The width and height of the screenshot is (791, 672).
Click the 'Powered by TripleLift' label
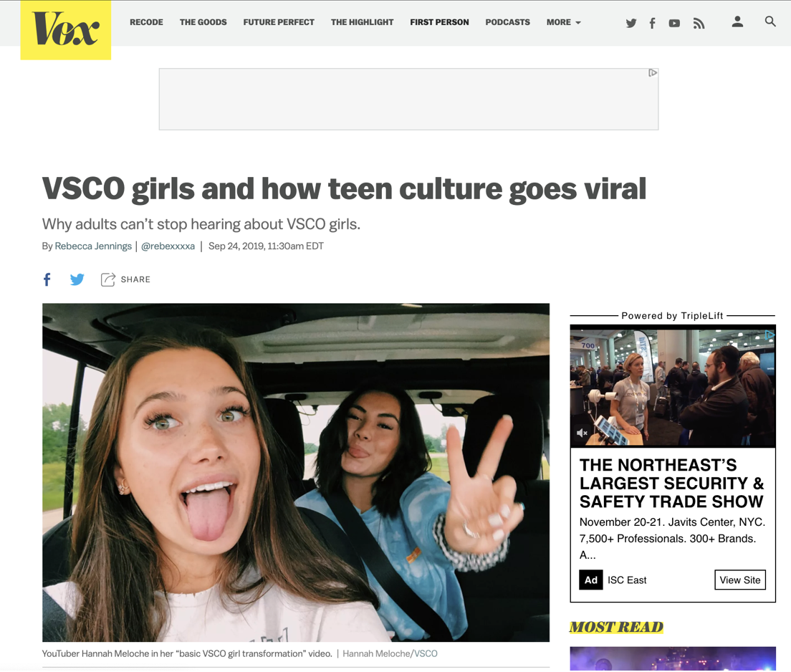(x=673, y=316)
